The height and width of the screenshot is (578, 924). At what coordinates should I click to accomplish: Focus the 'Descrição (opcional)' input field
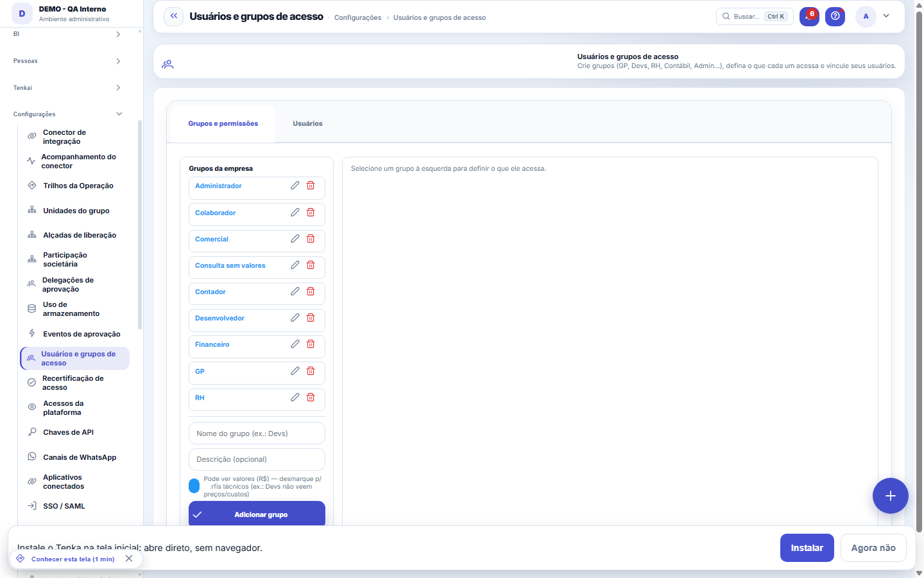pos(257,459)
